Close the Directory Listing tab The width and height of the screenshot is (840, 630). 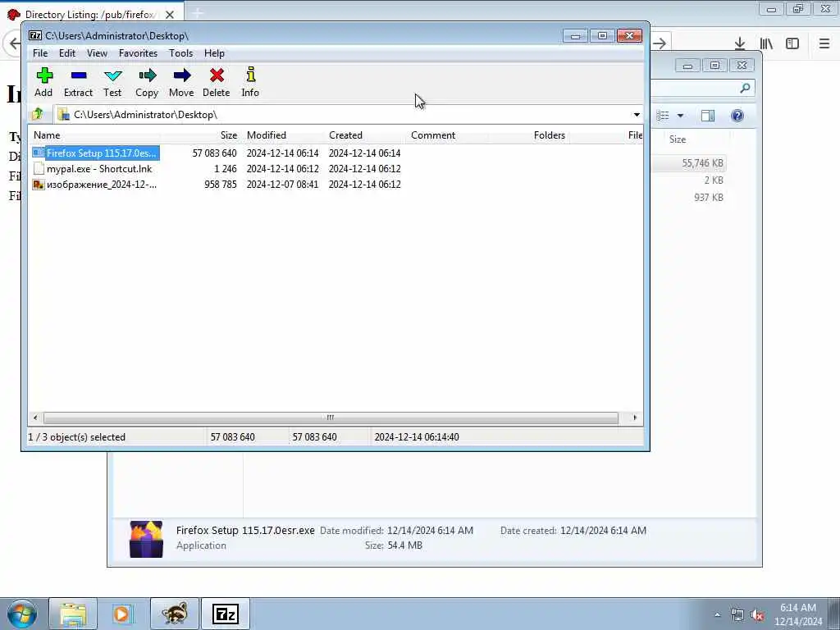click(170, 15)
